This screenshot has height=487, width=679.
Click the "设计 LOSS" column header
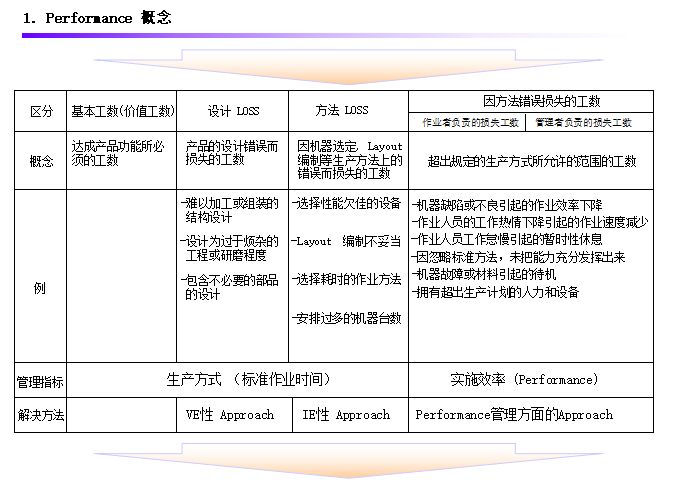[x=233, y=111]
